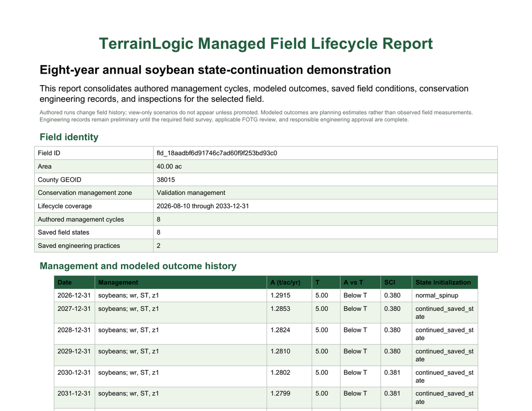Click the Saved field states label
Image resolution: width=532 pixels, height=411 pixels.
pyautogui.click(x=63, y=232)
